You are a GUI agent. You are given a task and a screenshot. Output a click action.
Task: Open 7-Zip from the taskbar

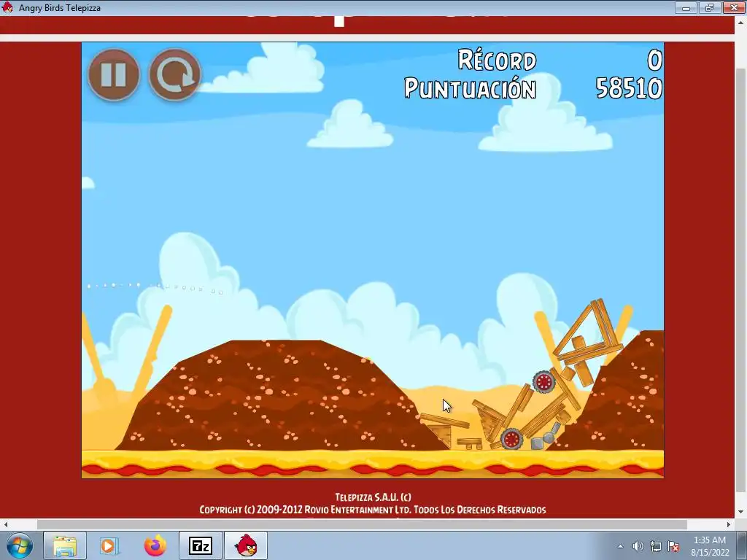201,545
